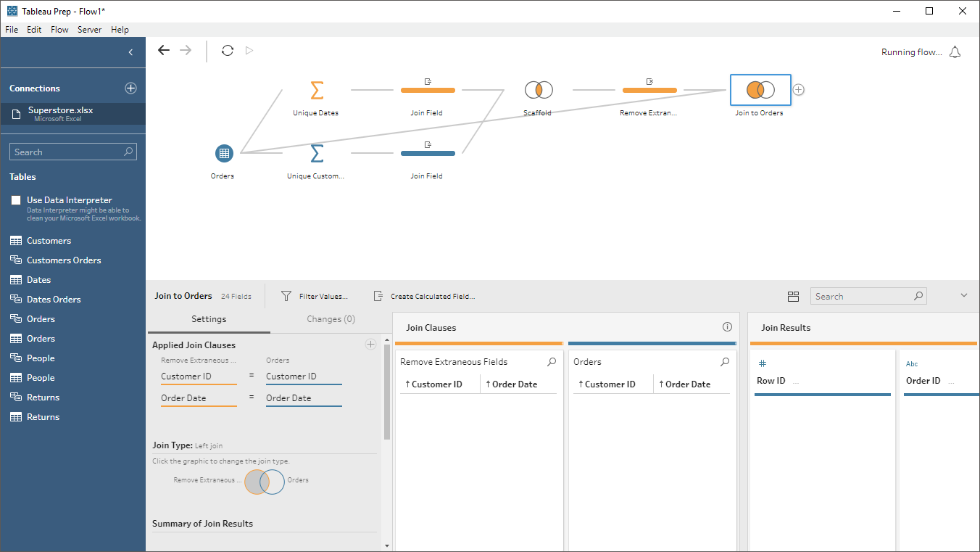The image size is (980, 552).
Task: Collapse the Connections pane with the chevron
Action: coord(130,52)
